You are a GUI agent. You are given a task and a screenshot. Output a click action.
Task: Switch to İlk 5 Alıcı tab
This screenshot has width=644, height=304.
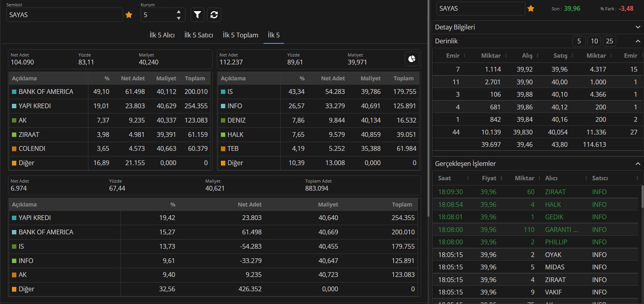pos(162,35)
